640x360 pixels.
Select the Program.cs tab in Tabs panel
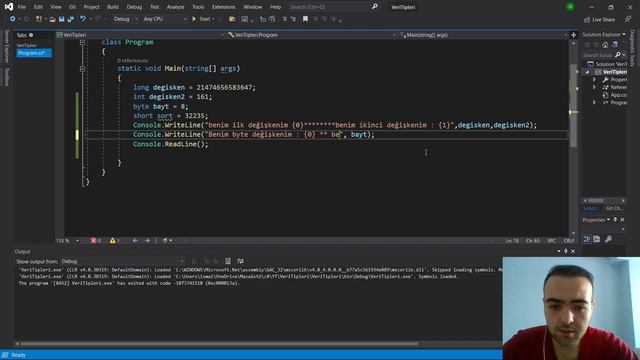[x=34, y=53]
